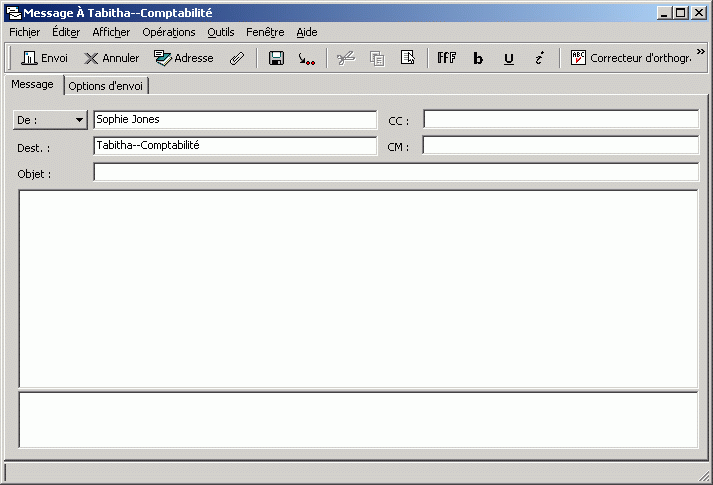
Task: Launch the Correcteur d'orthographe spell checker
Action: [x=631, y=58]
